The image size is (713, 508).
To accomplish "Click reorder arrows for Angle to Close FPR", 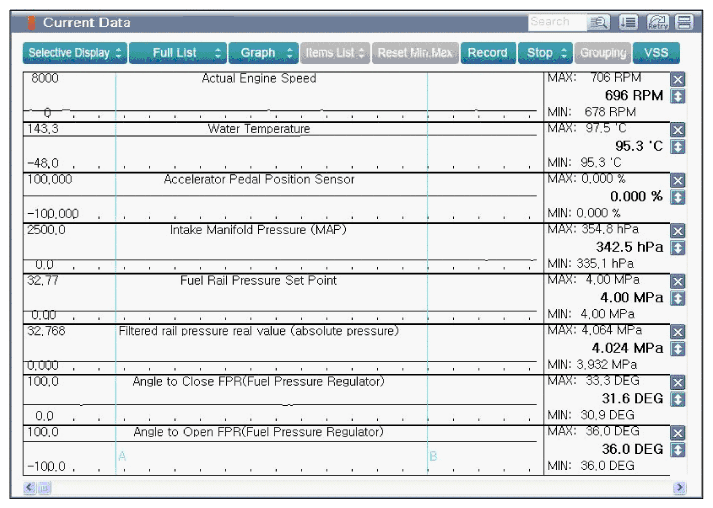I will click(678, 399).
